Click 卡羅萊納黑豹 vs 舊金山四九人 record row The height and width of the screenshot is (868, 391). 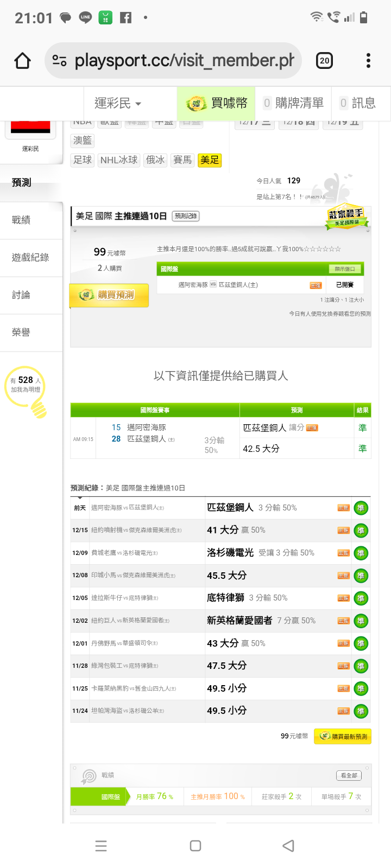click(x=220, y=688)
